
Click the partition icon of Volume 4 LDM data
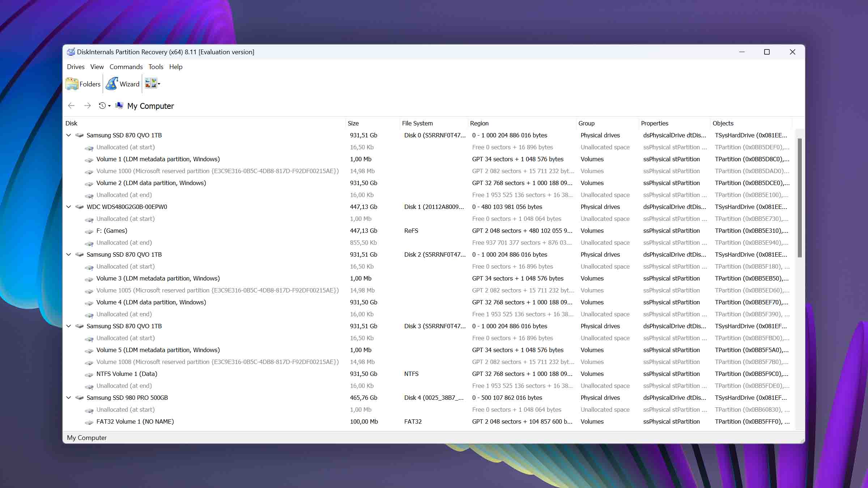click(x=89, y=303)
